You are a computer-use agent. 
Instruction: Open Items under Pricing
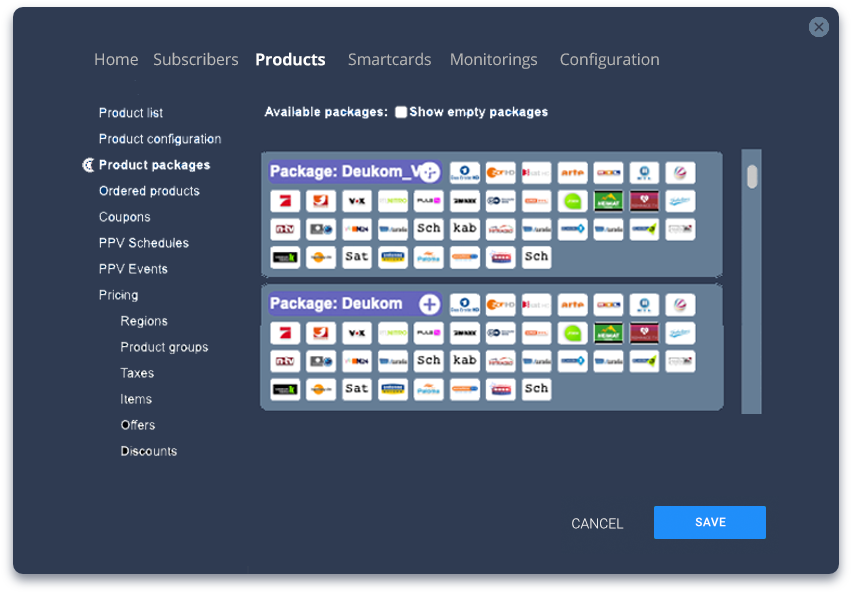[x=136, y=400]
